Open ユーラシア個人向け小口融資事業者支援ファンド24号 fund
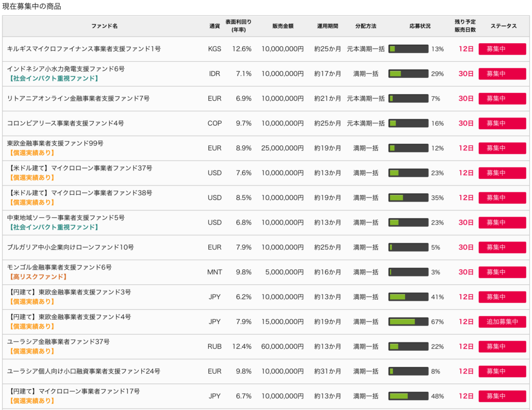 tap(84, 371)
